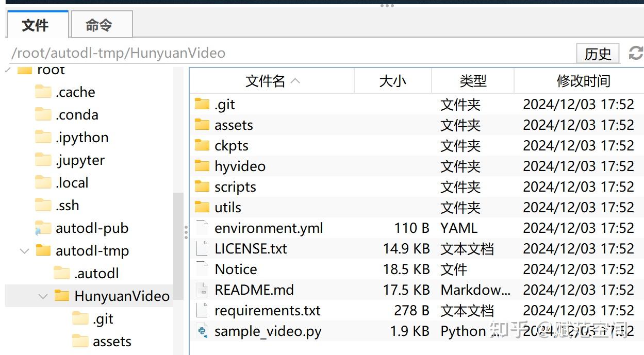Select the Python icon next to sample_video.py
This screenshot has width=644, height=355.
pos(202,331)
